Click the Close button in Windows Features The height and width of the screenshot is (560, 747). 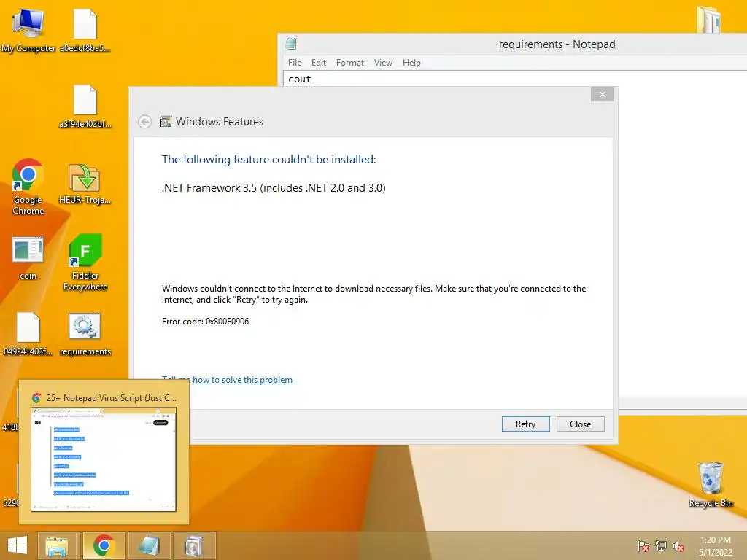click(x=580, y=424)
